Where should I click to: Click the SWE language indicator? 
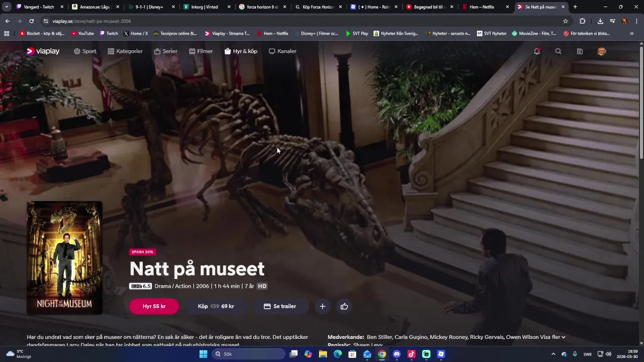coord(587,354)
